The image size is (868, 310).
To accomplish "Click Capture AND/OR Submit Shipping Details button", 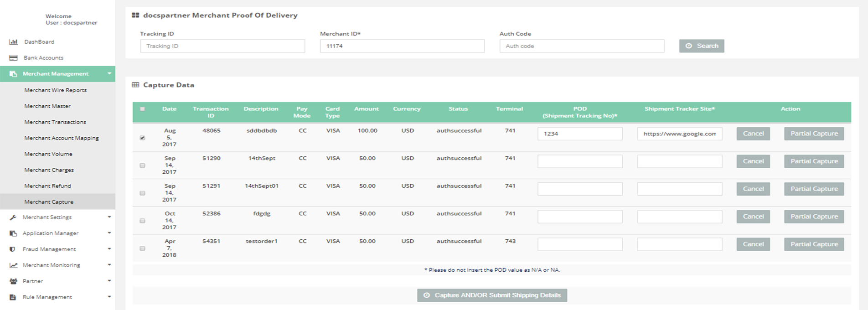I will click(x=492, y=295).
